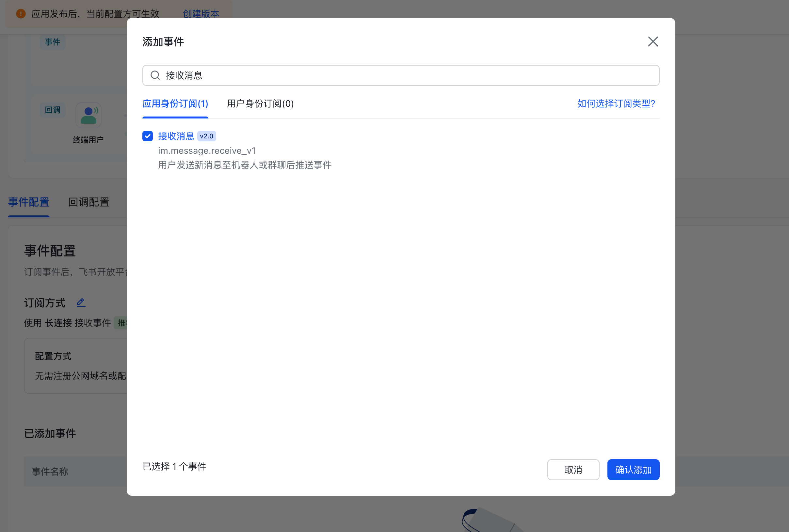The height and width of the screenshot is (532, 789).
Task: Switch to the 应用身份订阅(1) tab
Action: coord(175,104)
